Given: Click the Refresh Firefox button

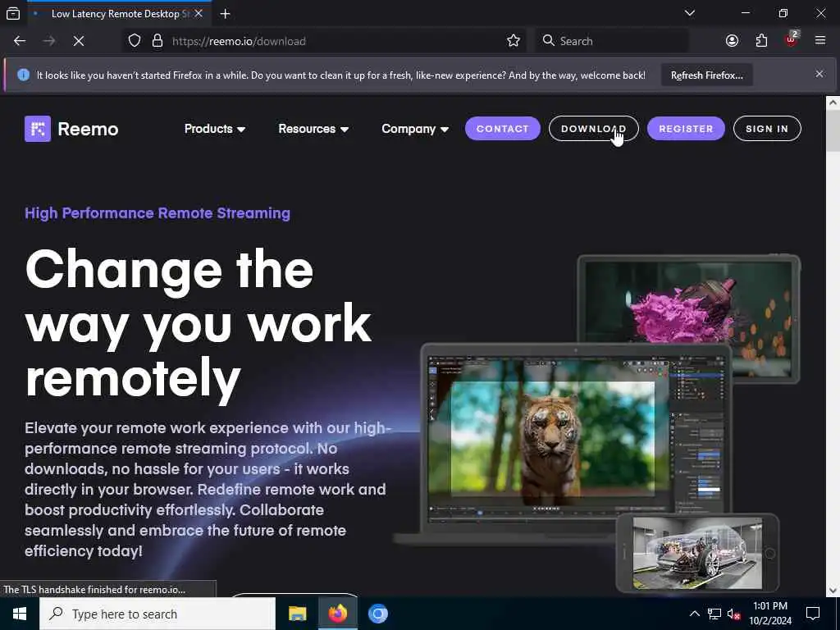Looking at the screenshot, I should pos(706,75).
